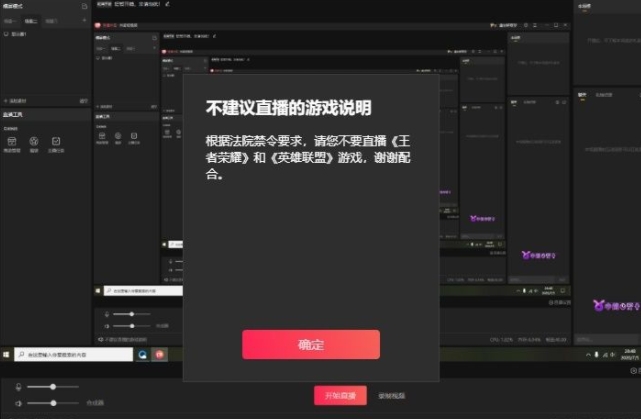Viewport: 641px width, 419px height.
Task: Click the speaker volume slider handle
Action: 53,402
